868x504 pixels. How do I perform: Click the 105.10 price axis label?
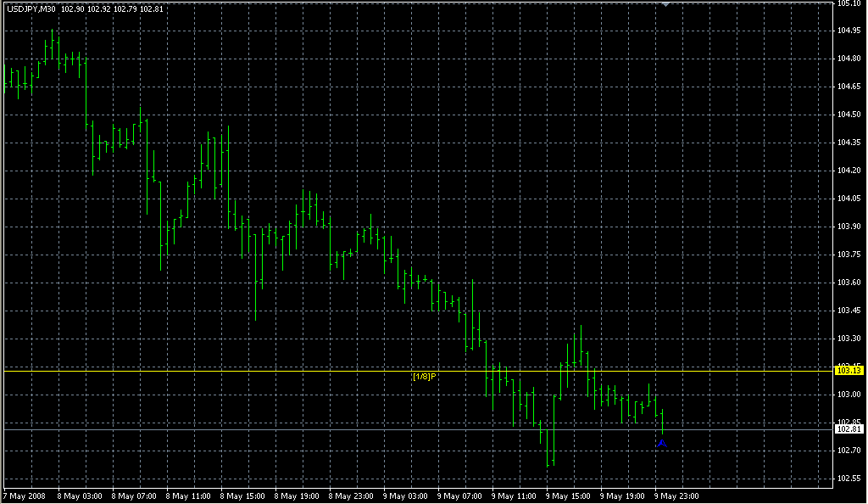849,4
